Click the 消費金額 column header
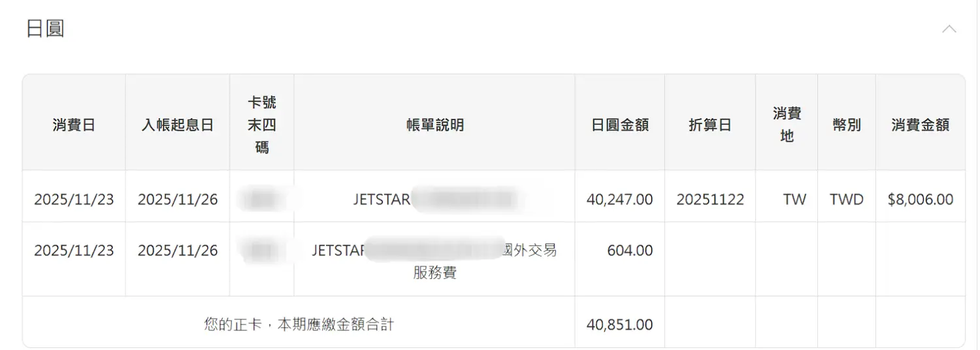980x350 pixels. pyautogui.click(x=920, y=125)
